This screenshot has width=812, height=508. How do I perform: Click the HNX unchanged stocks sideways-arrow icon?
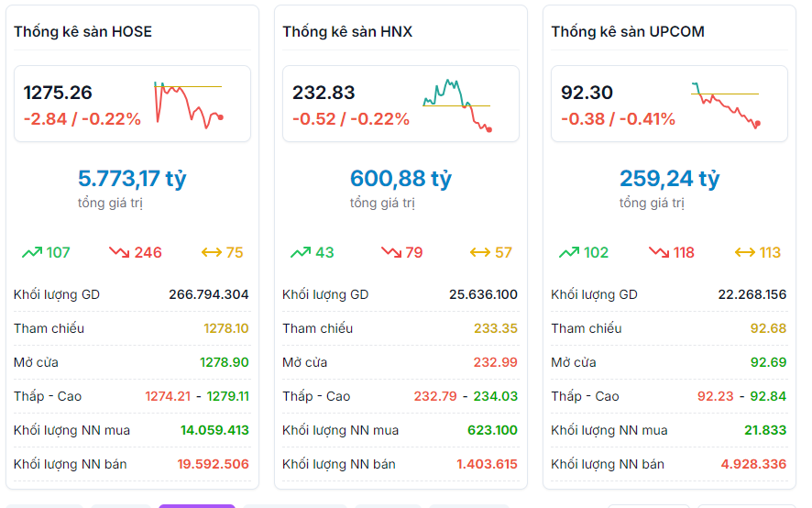(479, 252)
